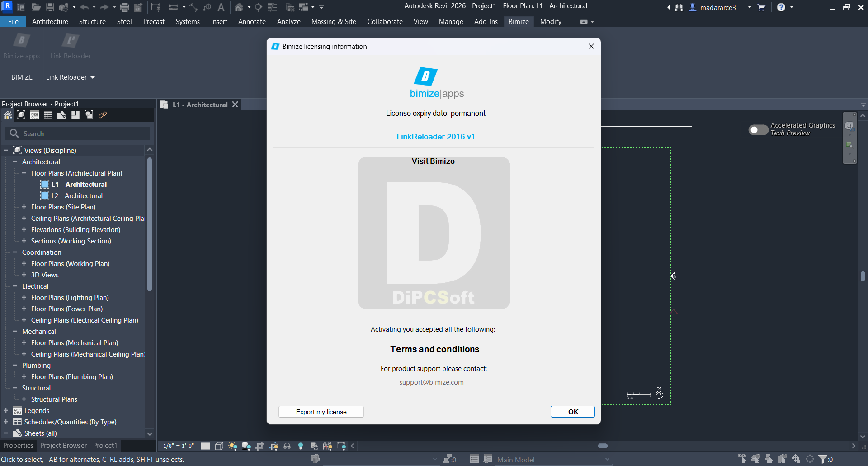Click the shopping cart icon in title bar
The width and height of the screenshot is (868, 466).
pos(761,7)
